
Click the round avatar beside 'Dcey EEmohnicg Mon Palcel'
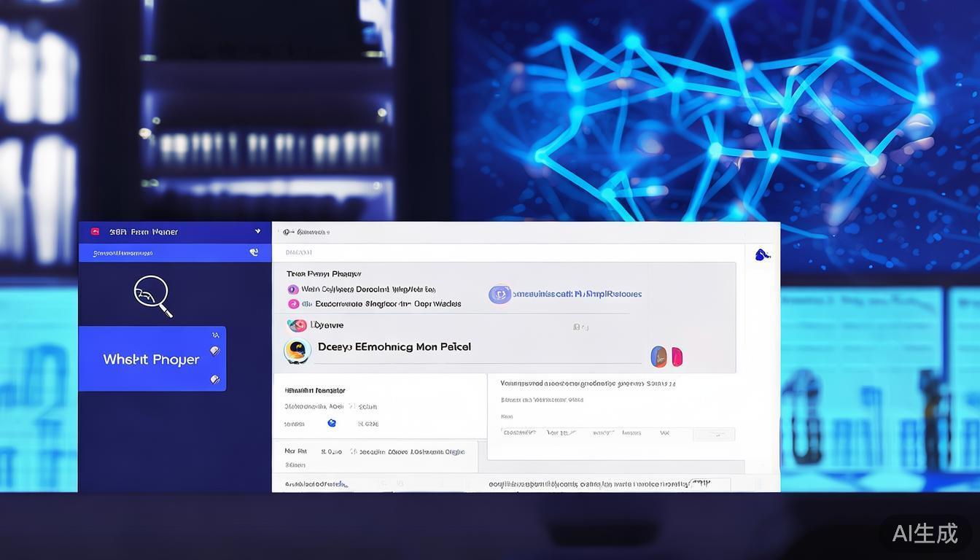point(297,351)
